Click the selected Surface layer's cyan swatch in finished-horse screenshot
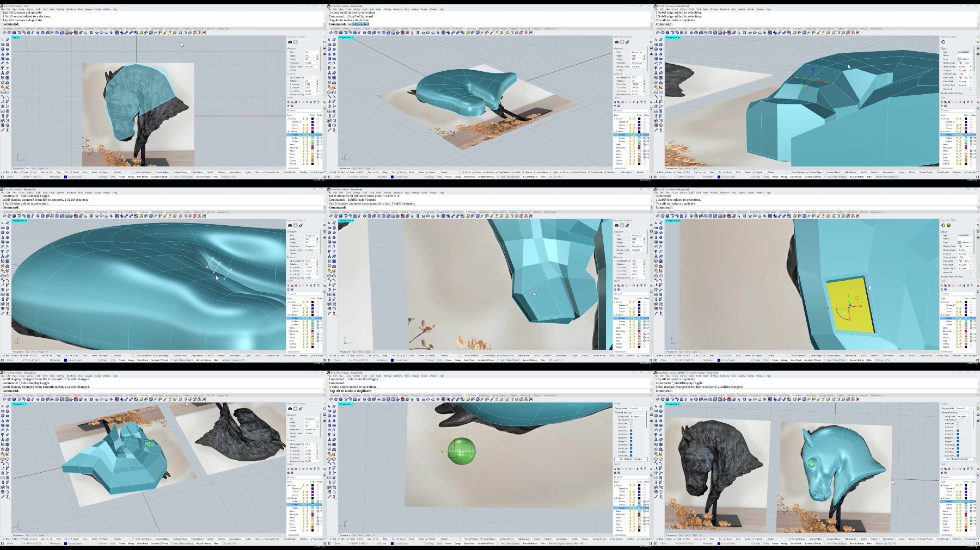The height and width of the screenshot is (550, 980). (966, 502)
